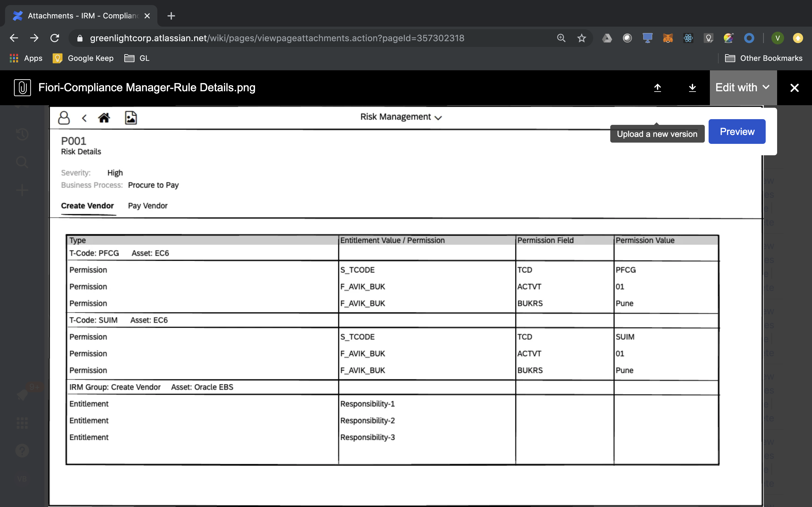This screenshot has width=812, height=507.
Task: Select the Pay Vendor tab
Action: coord(147,206)
